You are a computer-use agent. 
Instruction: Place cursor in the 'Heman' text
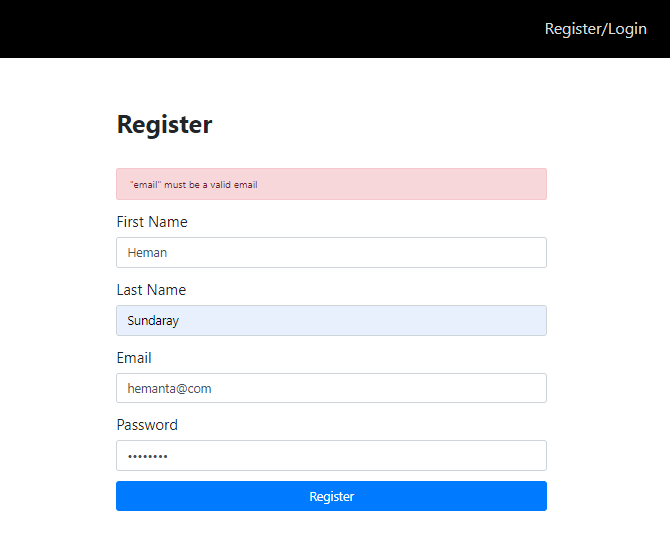[x=147, y=253]
